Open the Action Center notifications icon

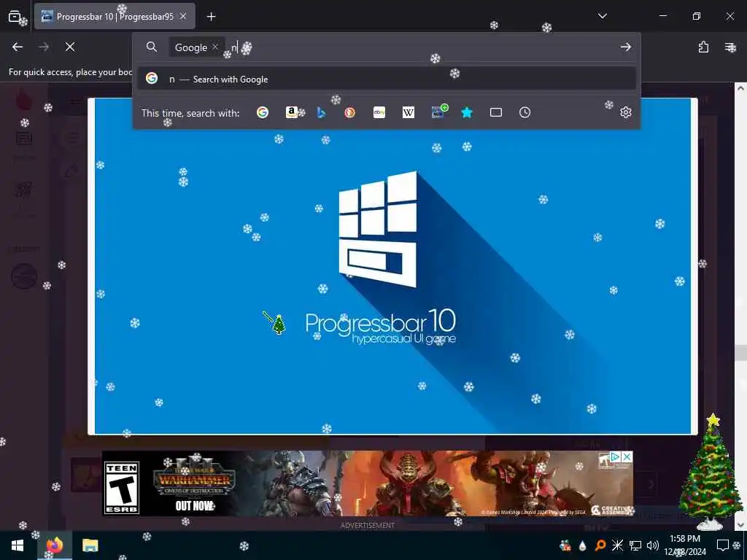point(723,545)
